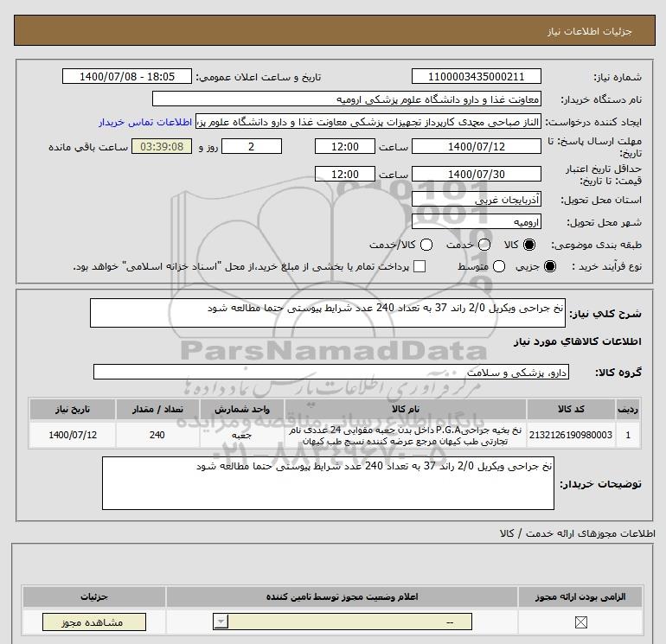Screen dimensions: 666x644
Task: Click the ردیف column header
Action: tap(628, 409)
